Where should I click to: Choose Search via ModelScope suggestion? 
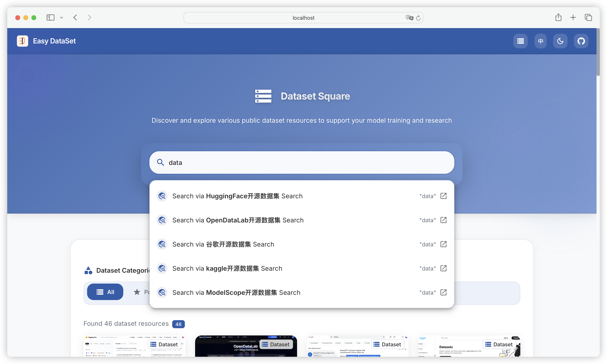[x=236, y=293]
